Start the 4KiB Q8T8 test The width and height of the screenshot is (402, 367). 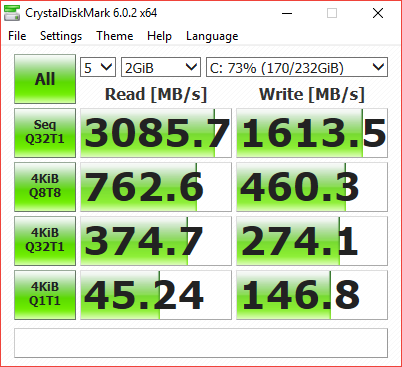[45, 187]
